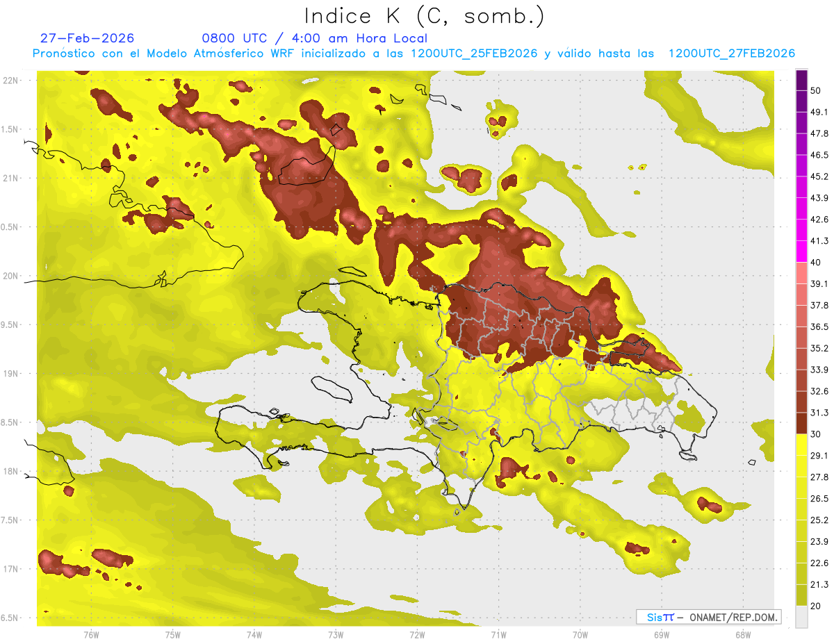834x644 pixels.
Task: Click the legend value "49.1"
Action: click(819, 112)
